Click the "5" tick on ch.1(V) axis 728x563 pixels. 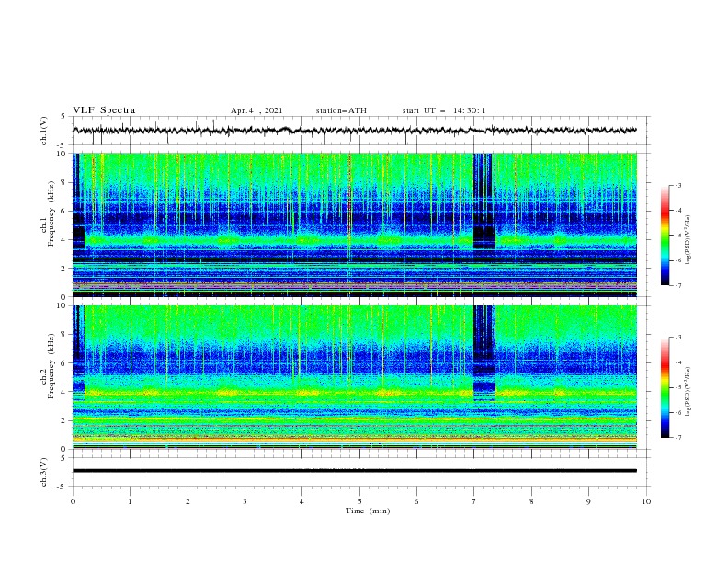click(x=65, y=116)
